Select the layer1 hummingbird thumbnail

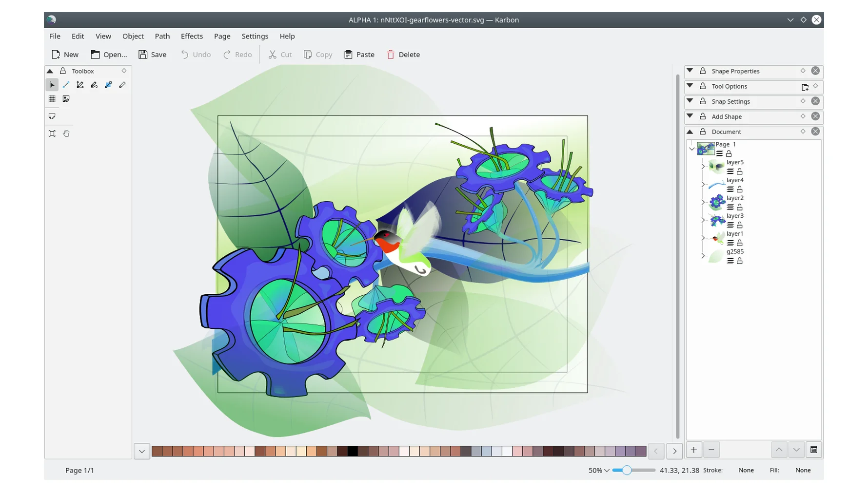[x=716, y=238]
